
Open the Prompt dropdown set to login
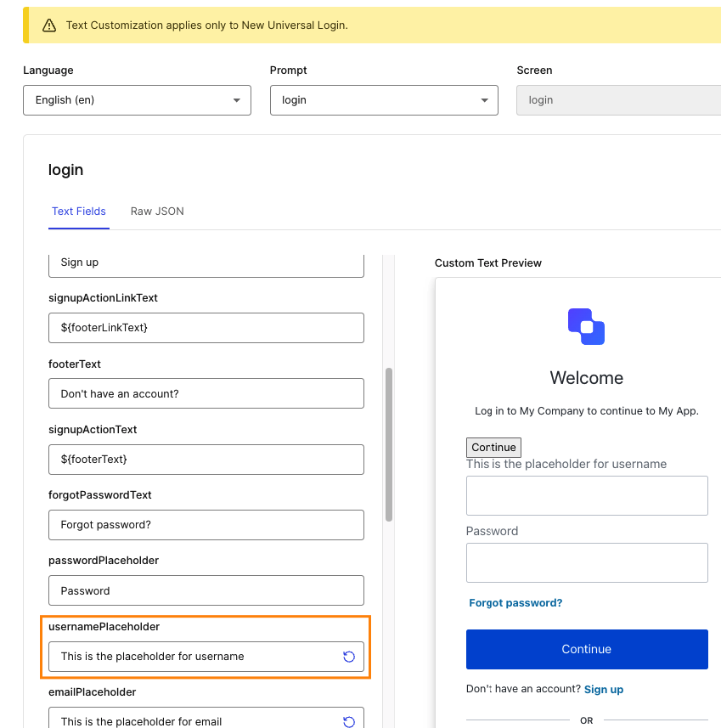point(384,100)
